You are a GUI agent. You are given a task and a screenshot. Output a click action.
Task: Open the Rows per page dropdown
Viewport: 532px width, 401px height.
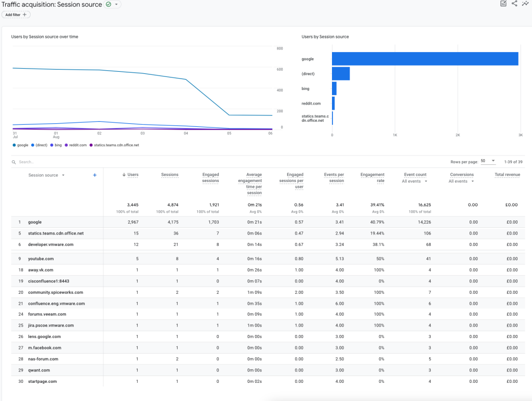(x=488, y=161)
